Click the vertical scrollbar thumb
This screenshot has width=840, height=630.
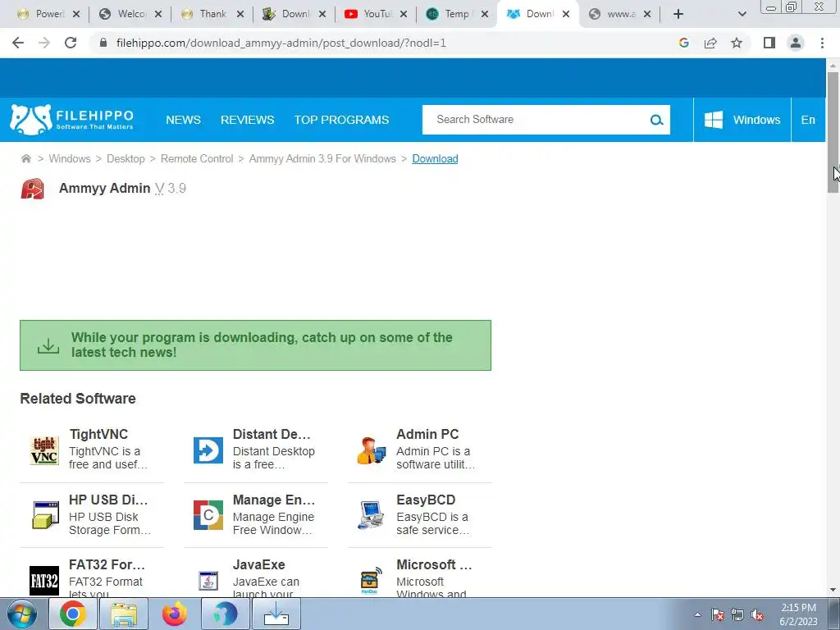point(833,132)
